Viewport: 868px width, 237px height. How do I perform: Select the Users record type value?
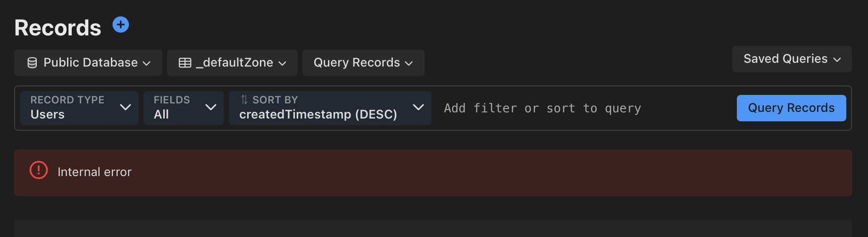click(x=48, y=115)
